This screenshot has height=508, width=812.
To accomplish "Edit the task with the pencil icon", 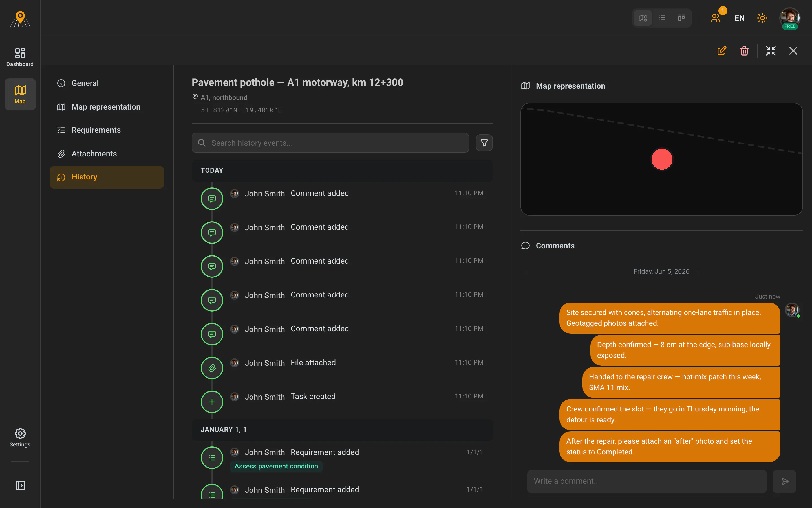I will pos(722,51).
